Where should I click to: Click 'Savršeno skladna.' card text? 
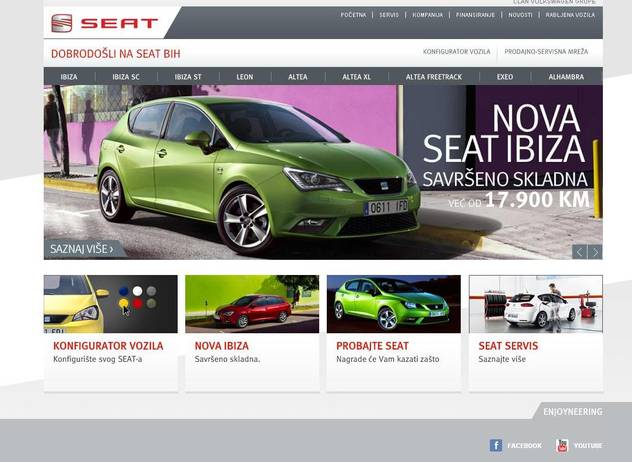pyautogui.click(x=227, y=359)
